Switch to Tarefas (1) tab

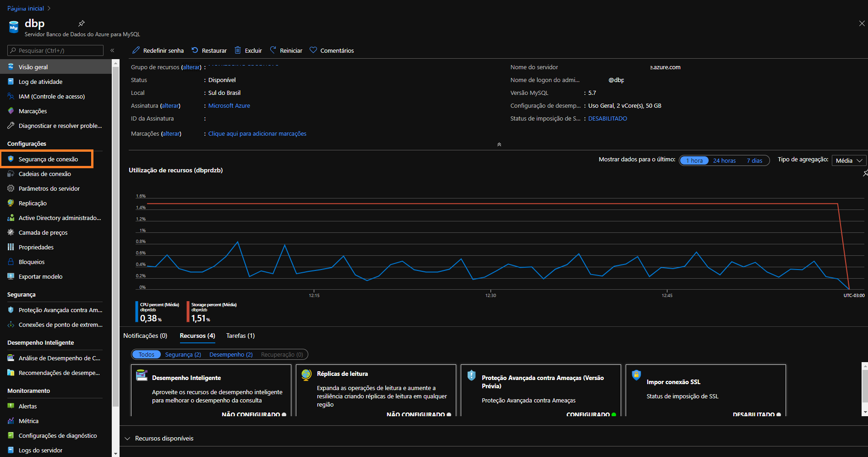coord(240,336)
